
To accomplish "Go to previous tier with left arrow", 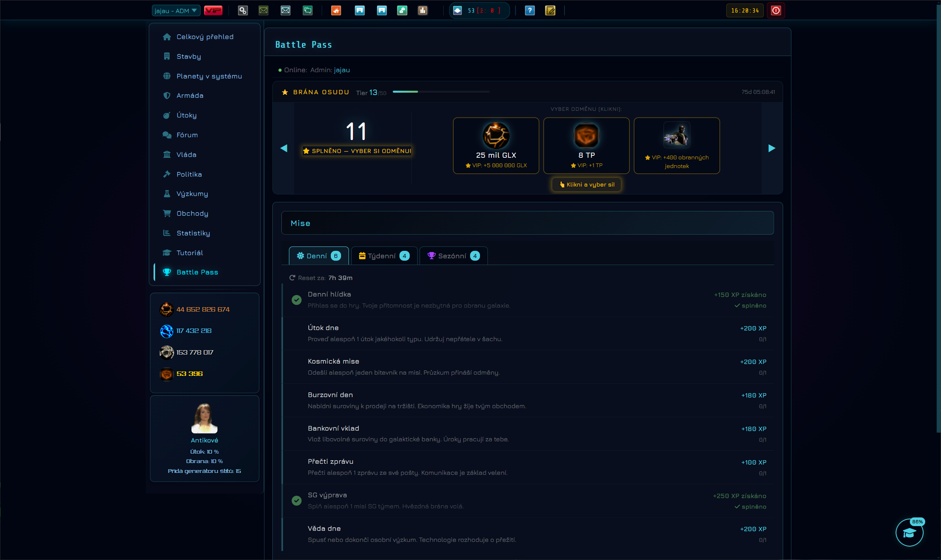I will click(x=283, y=148).
